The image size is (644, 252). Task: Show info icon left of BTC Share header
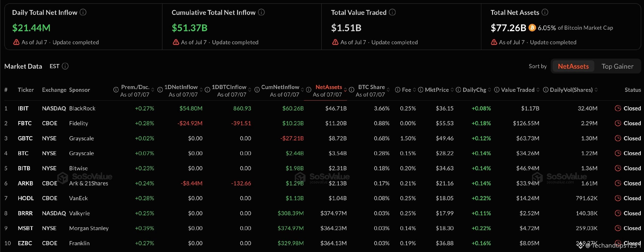pyautogui.click(x=352, y=90)
